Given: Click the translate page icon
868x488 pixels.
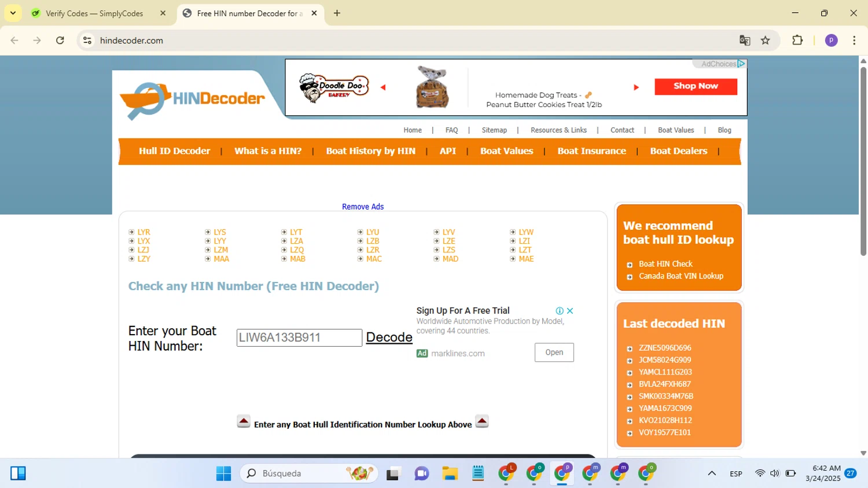Looking at the screenshot, I should point(745,41).
